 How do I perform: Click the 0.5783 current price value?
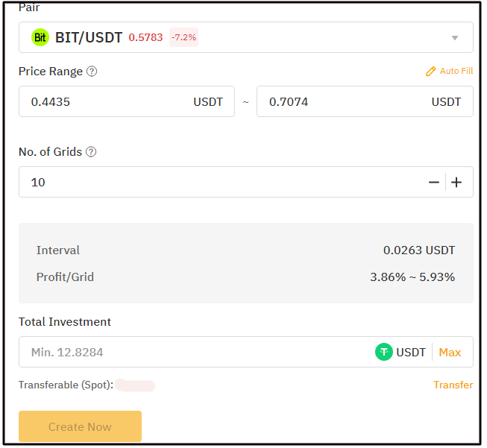coord(145,37)
